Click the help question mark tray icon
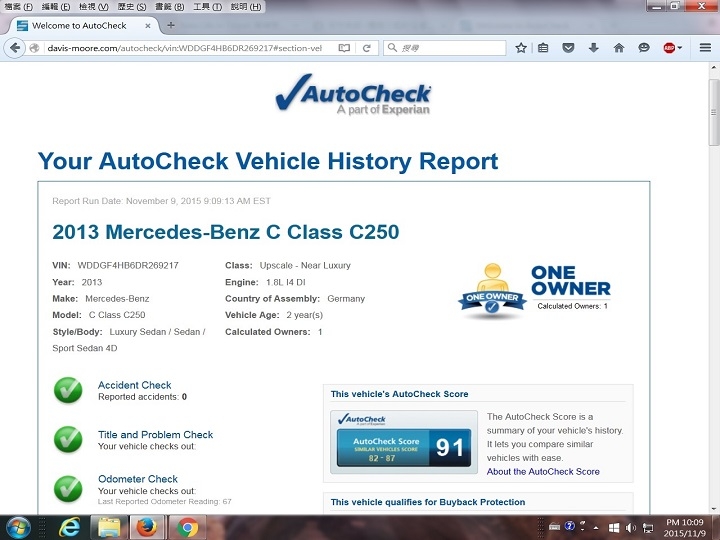This screenshot has width=720, height=540. 570,526
